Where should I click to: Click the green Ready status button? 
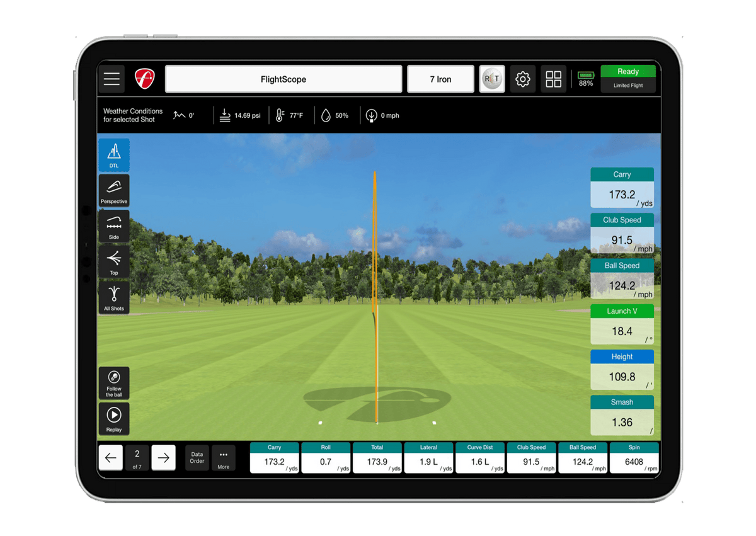coord(628,72)
